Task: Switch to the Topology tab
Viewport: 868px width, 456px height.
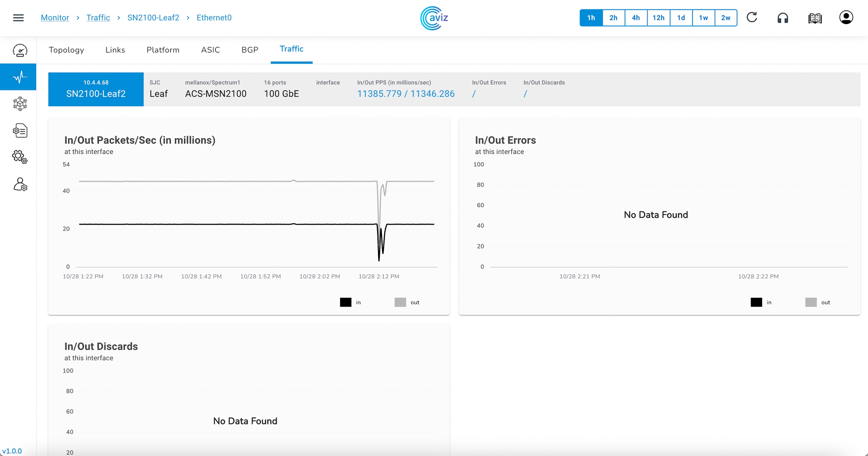Action: click(x=66, y=50)
